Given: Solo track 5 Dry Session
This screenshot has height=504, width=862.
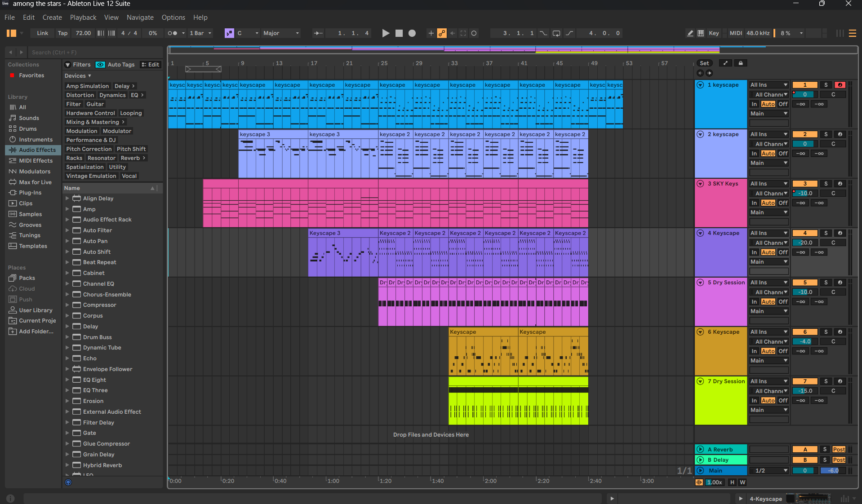Looking at the screenshot, I should [826, 283].
